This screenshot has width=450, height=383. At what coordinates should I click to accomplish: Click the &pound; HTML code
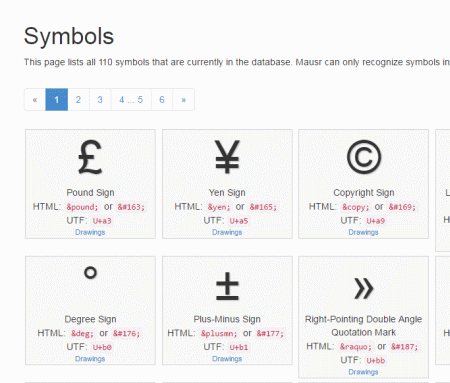click(x=82, y=207)
